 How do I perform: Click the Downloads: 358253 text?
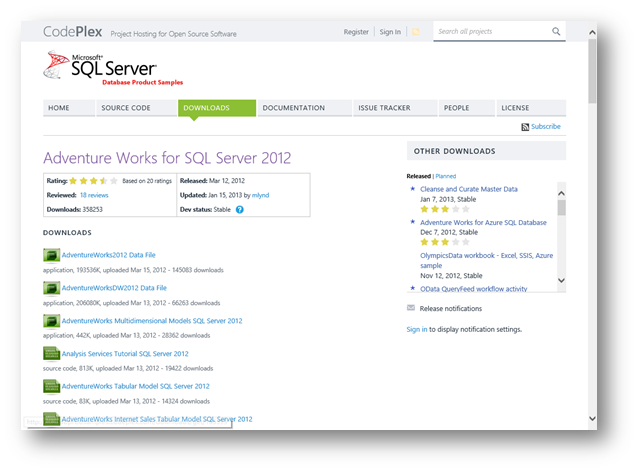(75, 210)
